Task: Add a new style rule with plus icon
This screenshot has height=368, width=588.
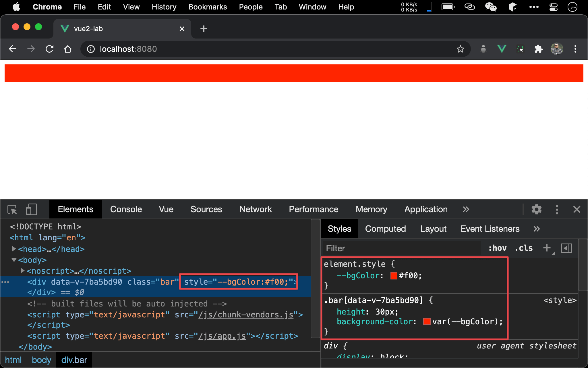Action: pyautogui.click(x=547, y=248)
